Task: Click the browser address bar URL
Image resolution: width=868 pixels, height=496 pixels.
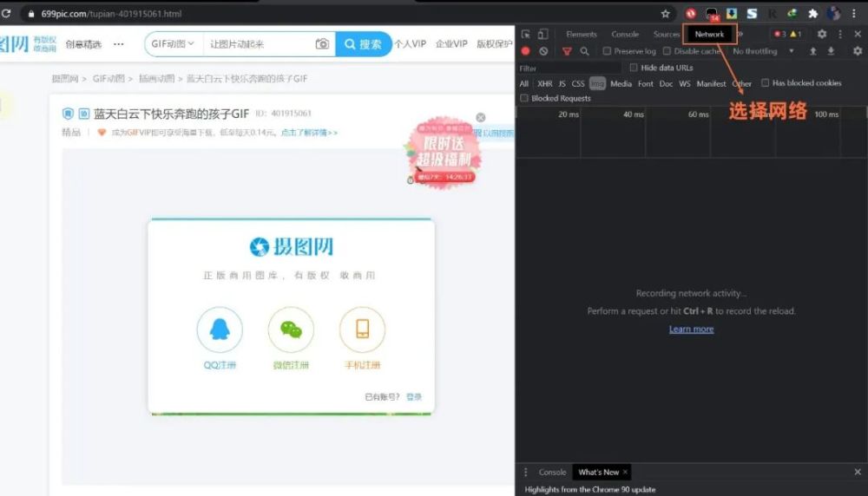Action: click(x=111, y=14)
